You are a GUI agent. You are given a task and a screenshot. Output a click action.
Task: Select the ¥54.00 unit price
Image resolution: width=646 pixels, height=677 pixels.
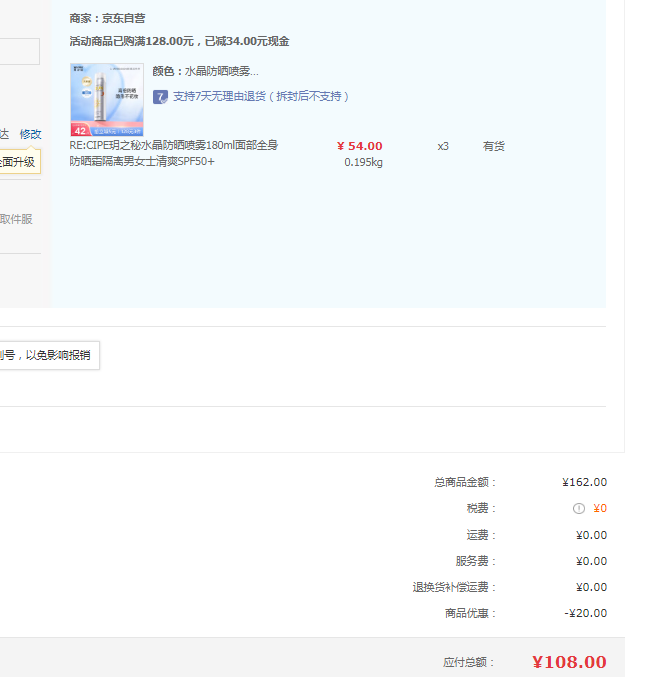(x=360, y=146)
